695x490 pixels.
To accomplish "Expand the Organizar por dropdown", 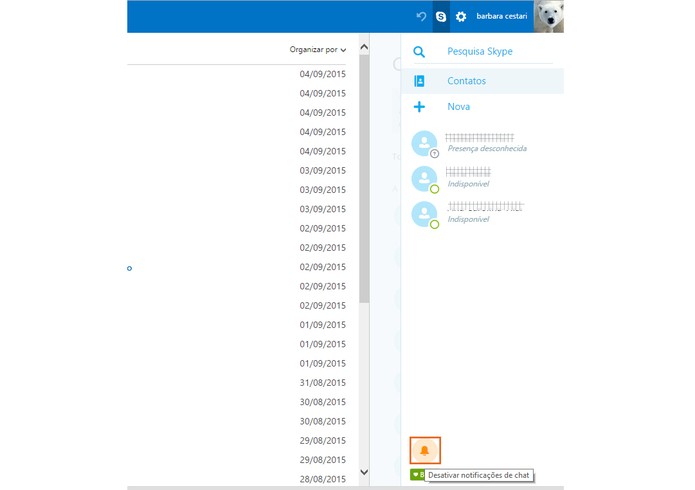I will [x=318, y=50].
